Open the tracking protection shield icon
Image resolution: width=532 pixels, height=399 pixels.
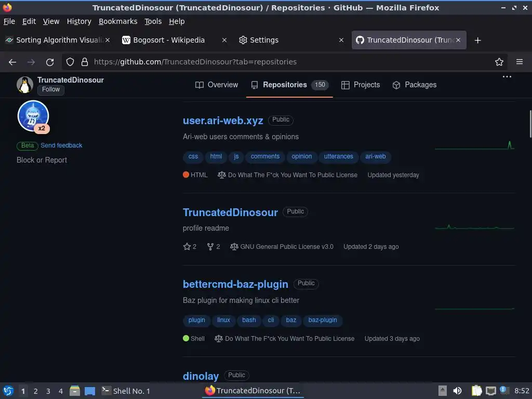pyautogui.click(x=70, y=62)
